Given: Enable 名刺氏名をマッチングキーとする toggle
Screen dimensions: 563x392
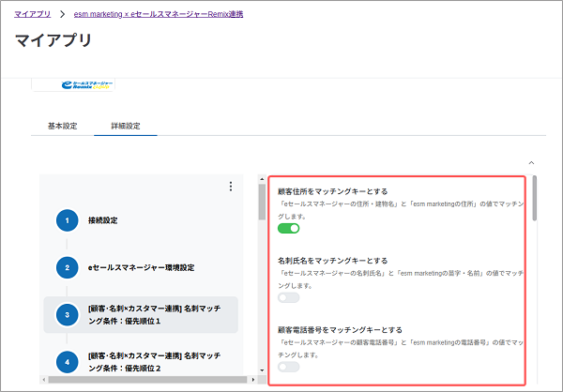Looking at the screenshot, I should pyautogui.click(x=288, y=297).
